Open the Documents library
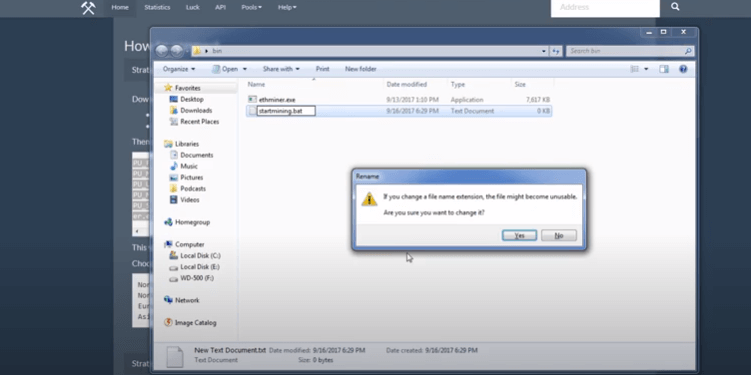The height and width of the screenshot is (375, 751). tap(197, 155)
